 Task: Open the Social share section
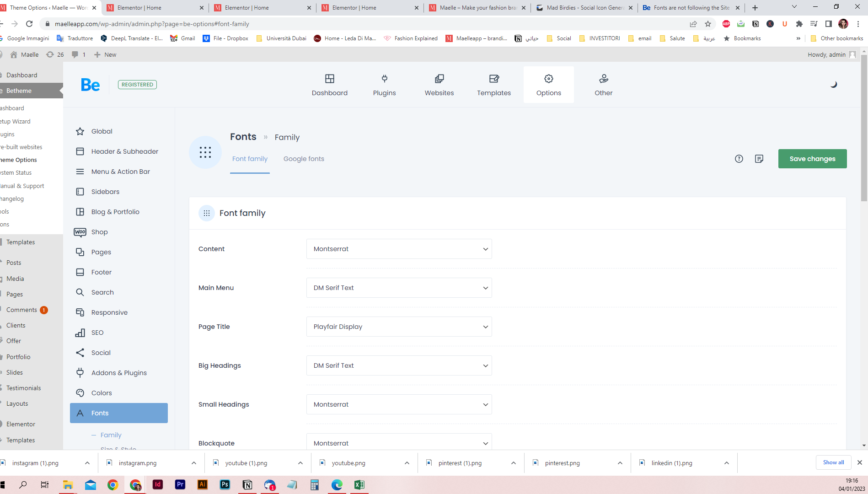coord(119,353)
